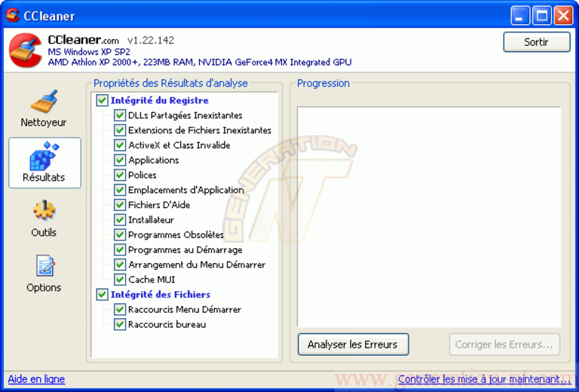This screenshot has height=392, width=579.
Task: Open the Nettoyeur broom icon
Action: coord(44,102)
